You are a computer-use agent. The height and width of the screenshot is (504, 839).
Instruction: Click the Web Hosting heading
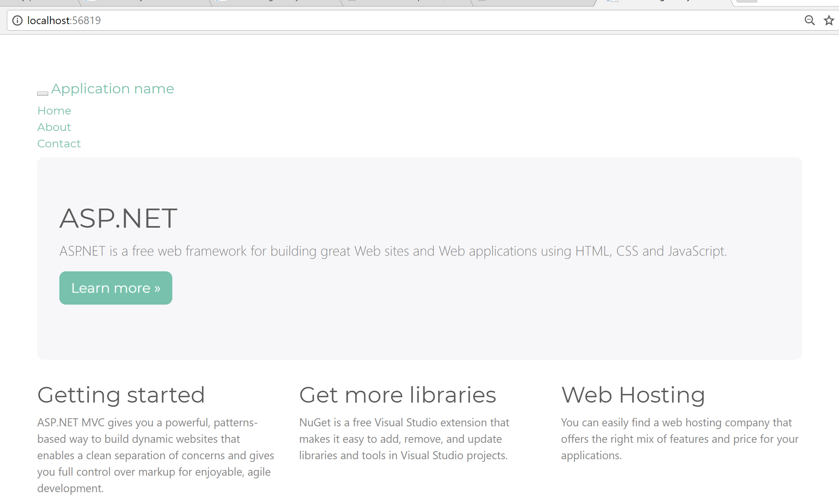tap(633, 395)
